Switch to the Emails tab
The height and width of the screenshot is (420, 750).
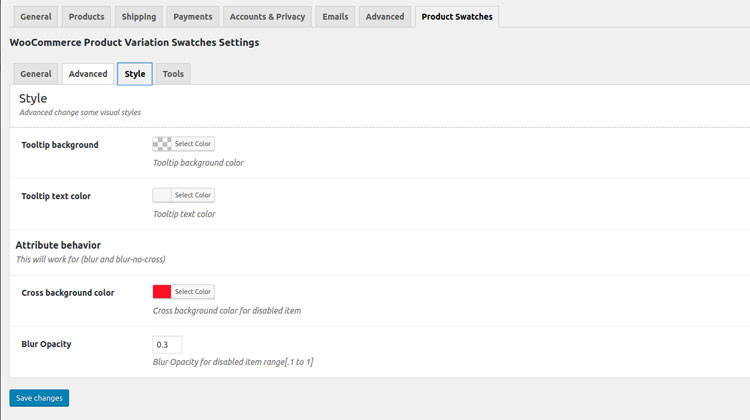click(334, 17)
